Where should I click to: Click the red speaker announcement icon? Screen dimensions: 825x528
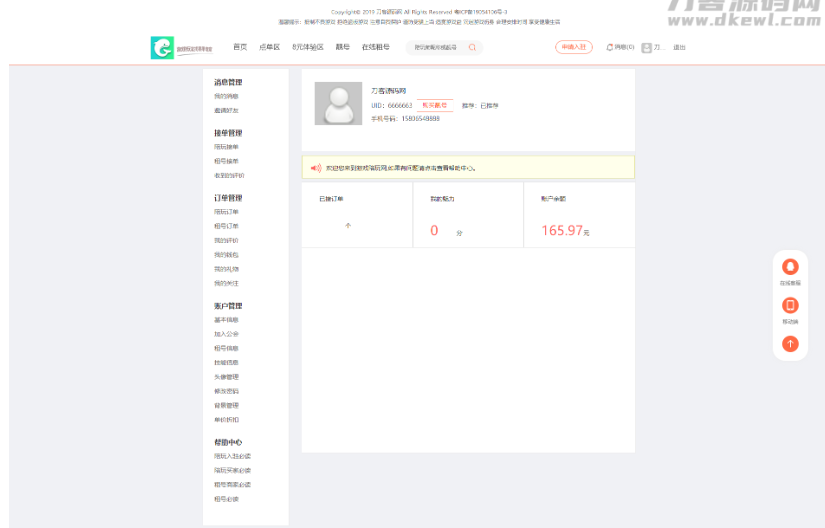coord(316,168)
